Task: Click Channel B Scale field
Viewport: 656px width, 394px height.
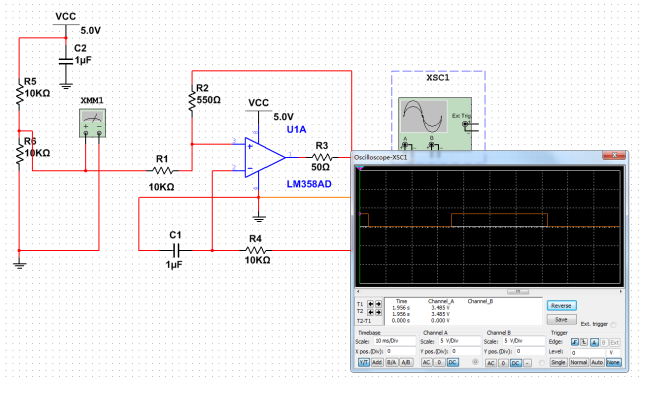Action: coord(523,341)
